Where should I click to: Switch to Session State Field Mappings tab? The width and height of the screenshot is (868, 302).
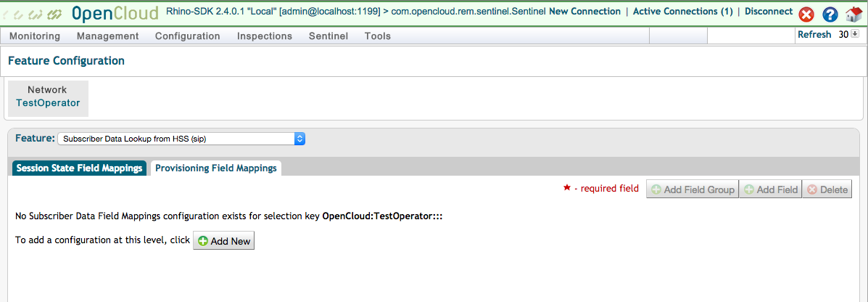tap(79, 168)
